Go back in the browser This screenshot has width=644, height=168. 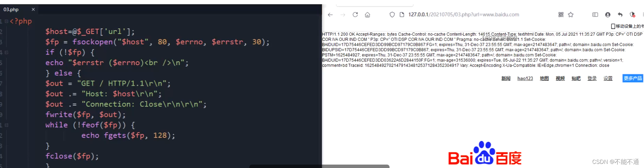pyautogui.click(x=330, y=15)
